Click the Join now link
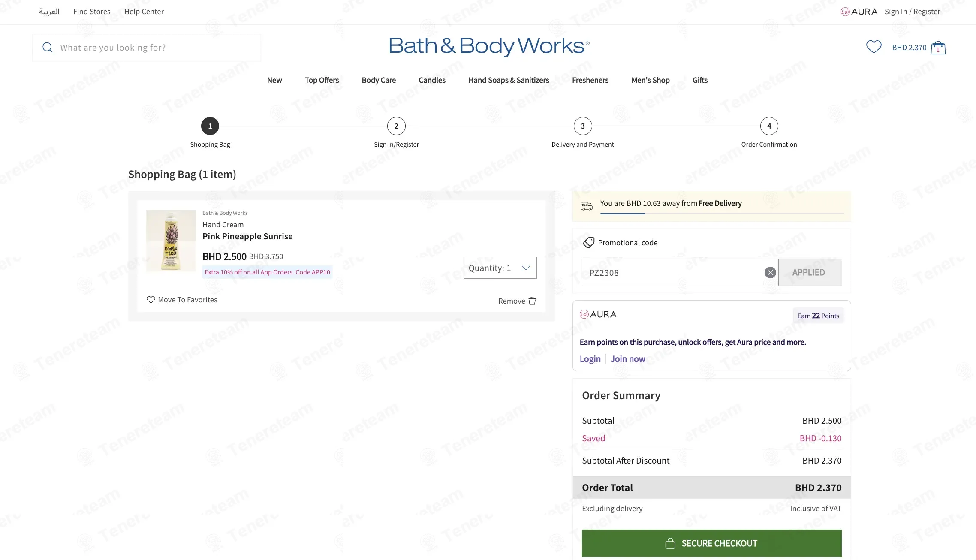 point(628,359)
